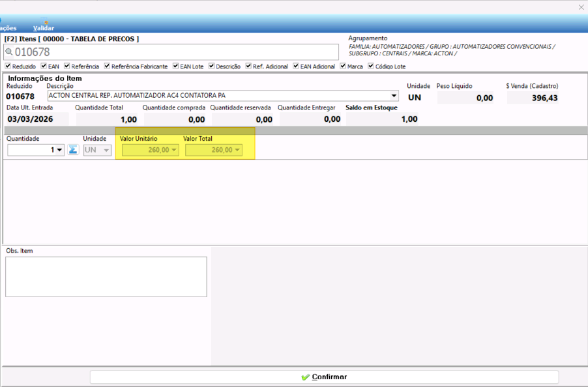Click the Unidade value UN in item info

pos(415,98)
